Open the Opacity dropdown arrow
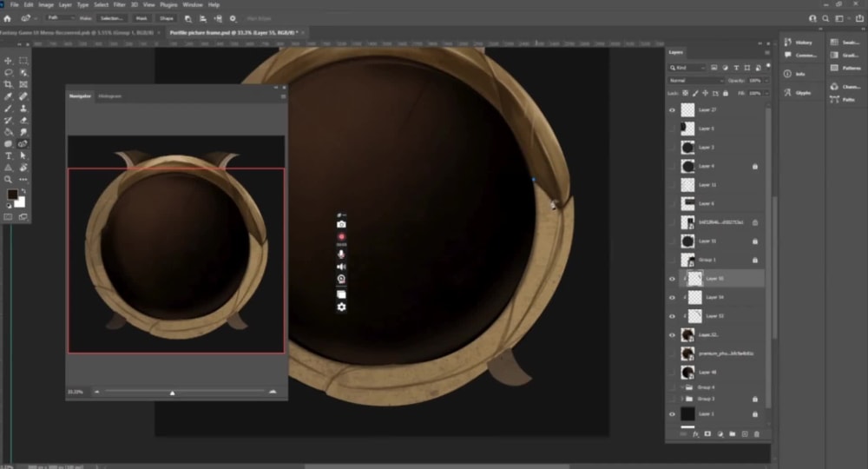Screen dimensions: 868x469 (x=766, y=81)
